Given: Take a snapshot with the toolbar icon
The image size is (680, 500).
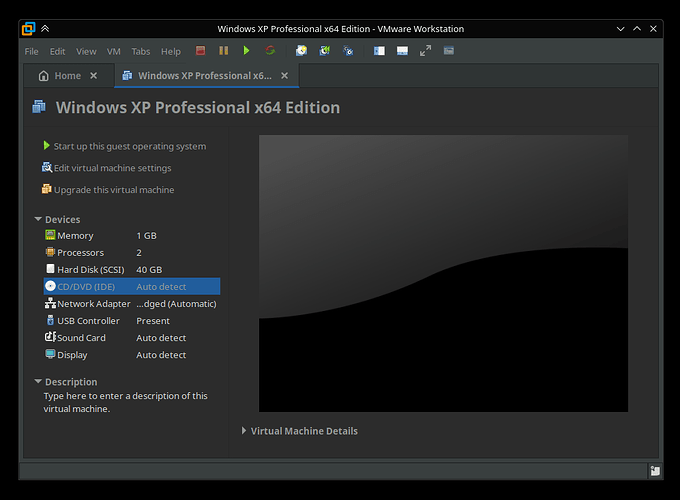Looking at the screenshot, I should (301, 51).
